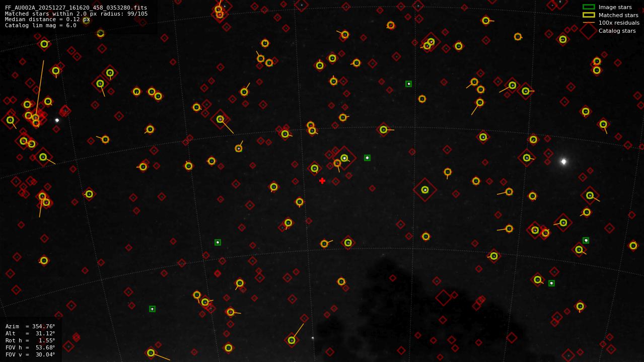The height and width of the screenshot is (362, 644).
Task: Click the orange 100x residuals legend line
Action: click(589, 23)
